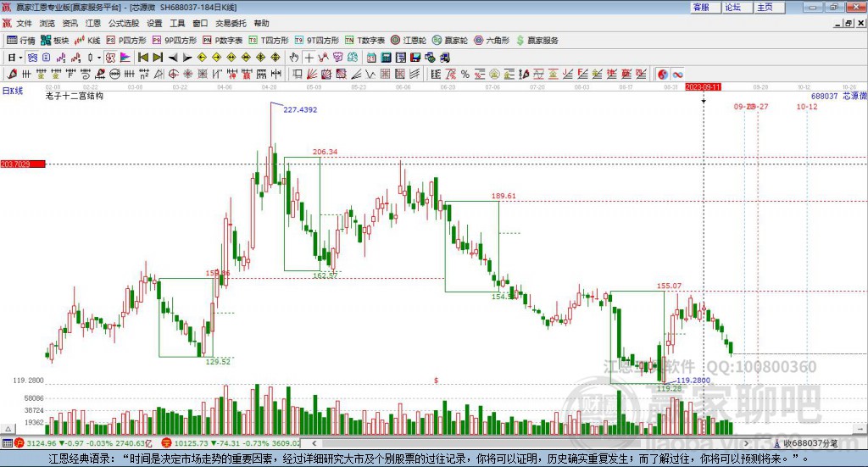Image resolution: width=868 pixels, height=467 pixels.
Task: Launch the 赢家轮 wheel tool
Action: (x=450, y=41)
